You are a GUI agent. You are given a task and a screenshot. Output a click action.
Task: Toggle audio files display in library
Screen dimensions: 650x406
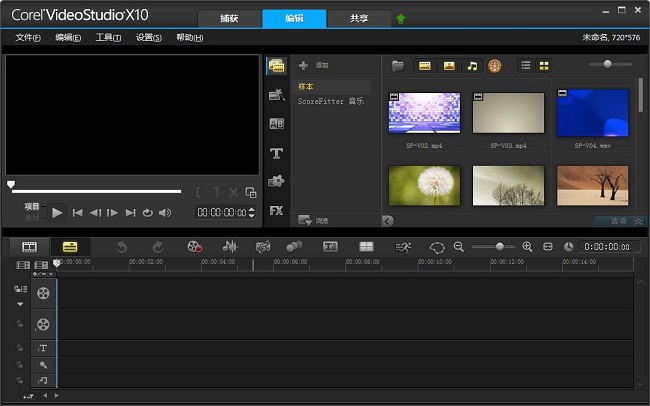(x=472, y=66)
